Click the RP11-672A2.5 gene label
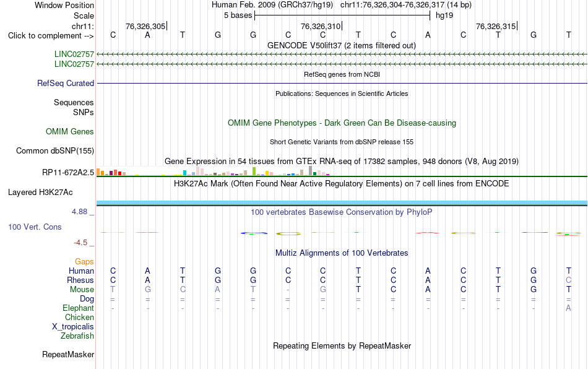Screen dimensions: 588x369 68,173
